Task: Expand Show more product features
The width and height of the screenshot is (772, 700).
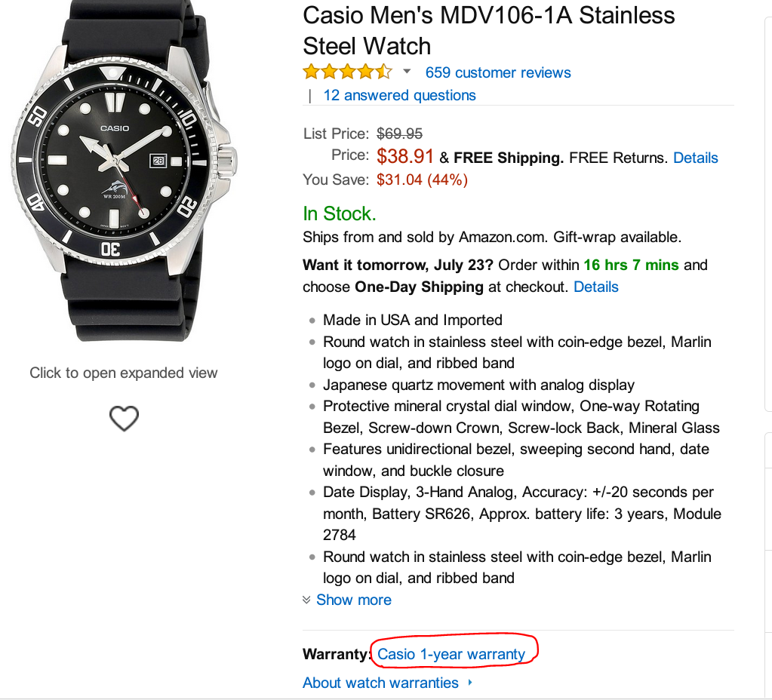Action: tap(353, 600)
